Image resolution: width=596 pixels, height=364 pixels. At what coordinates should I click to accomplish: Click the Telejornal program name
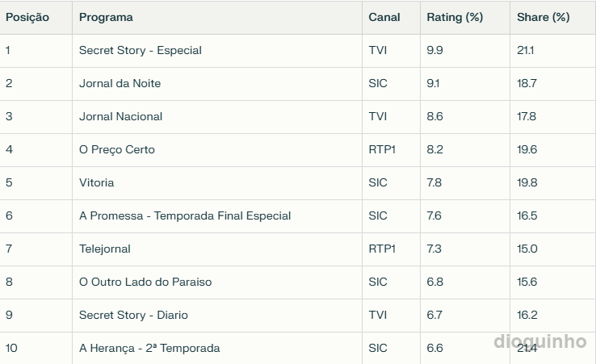[105, 249]
